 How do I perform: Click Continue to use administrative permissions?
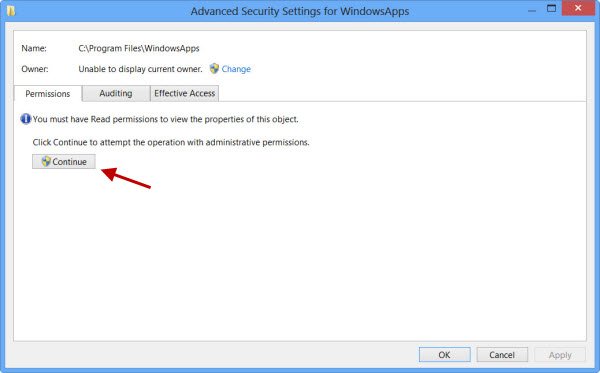click(64, 161)
